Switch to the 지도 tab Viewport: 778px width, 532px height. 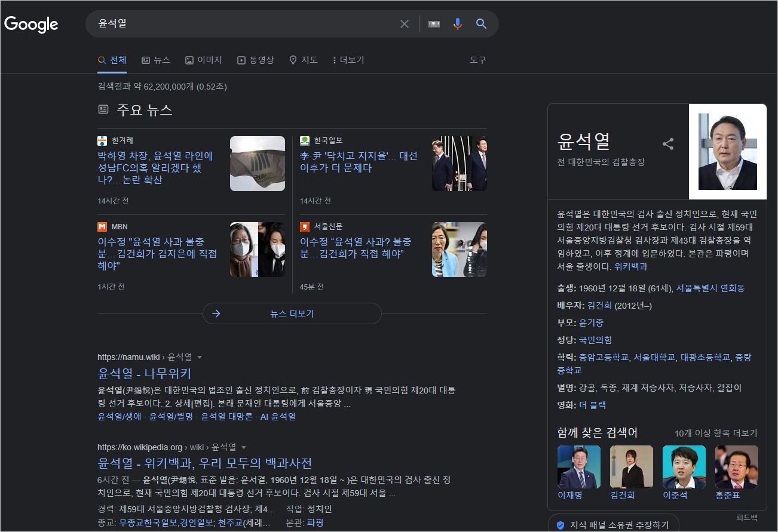click(x=304, y=60)
